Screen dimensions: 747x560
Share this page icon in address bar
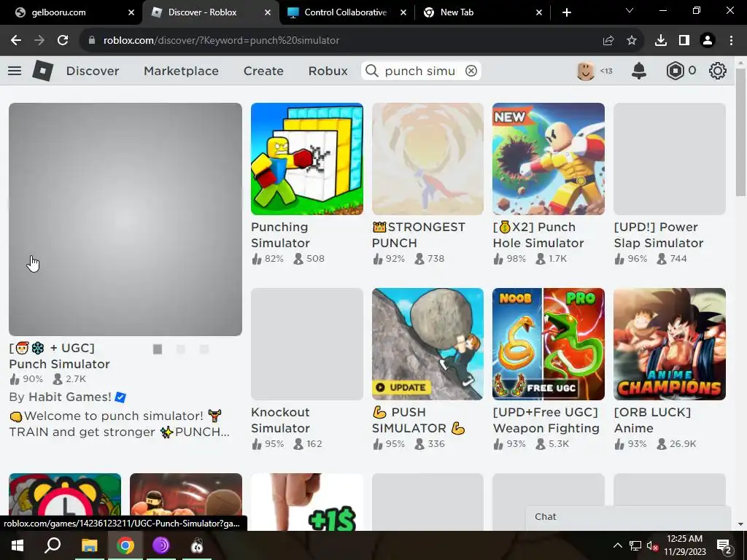(x=608, y=41)
